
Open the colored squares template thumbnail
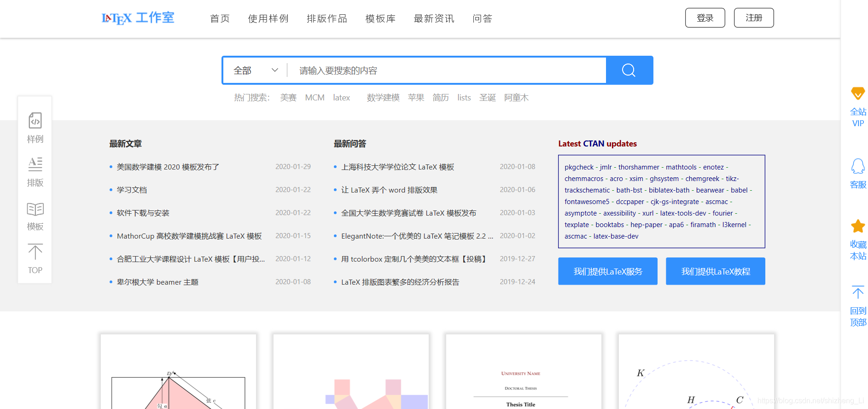[351, 372]
